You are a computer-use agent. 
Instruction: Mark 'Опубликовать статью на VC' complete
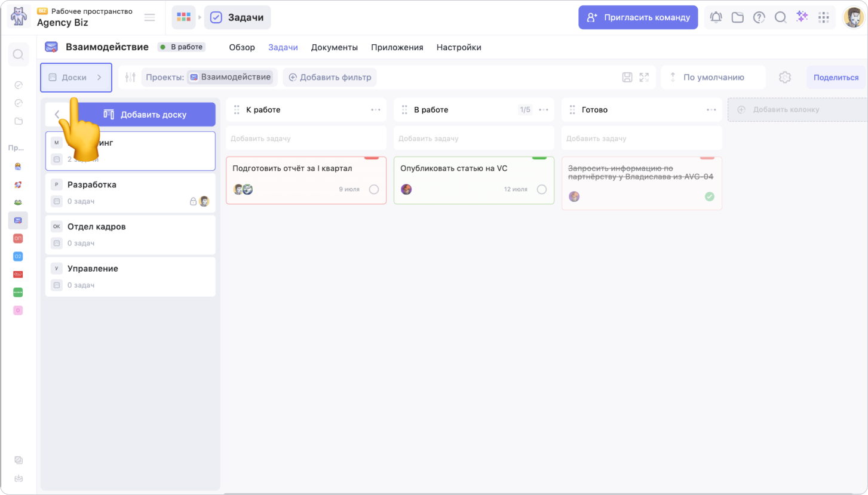(542, 189)
